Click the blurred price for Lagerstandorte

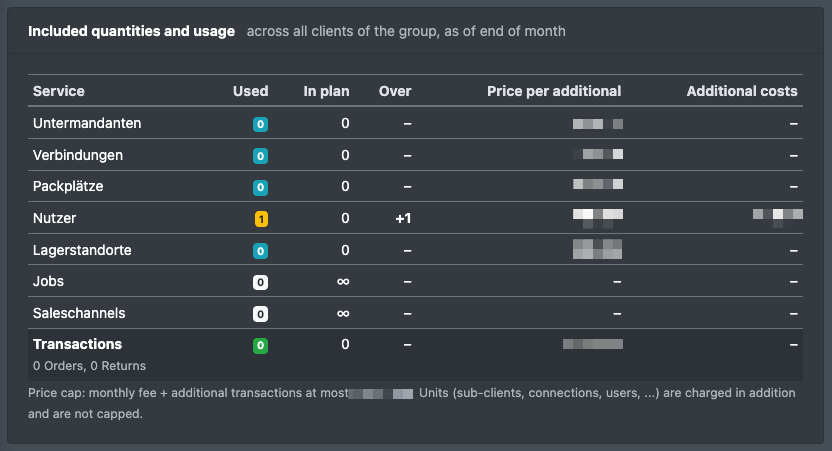click(597, 249)
